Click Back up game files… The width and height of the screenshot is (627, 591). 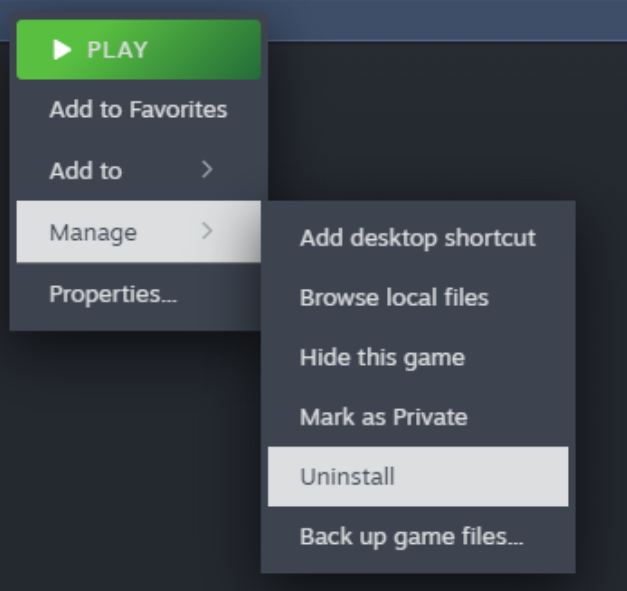point(411,537)
